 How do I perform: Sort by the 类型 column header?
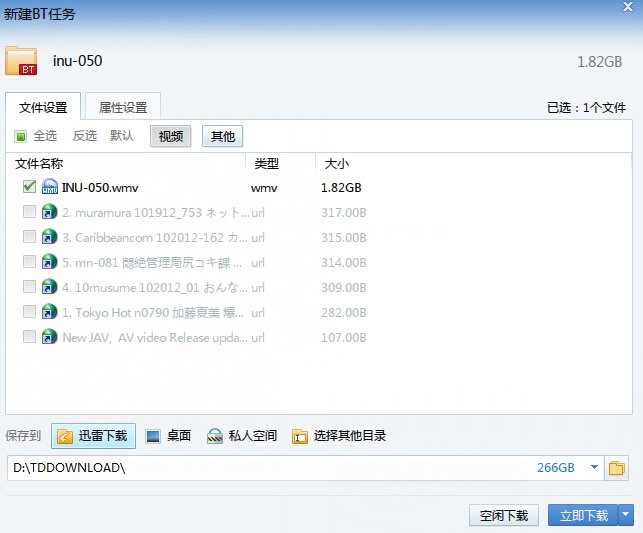[267, 164]
